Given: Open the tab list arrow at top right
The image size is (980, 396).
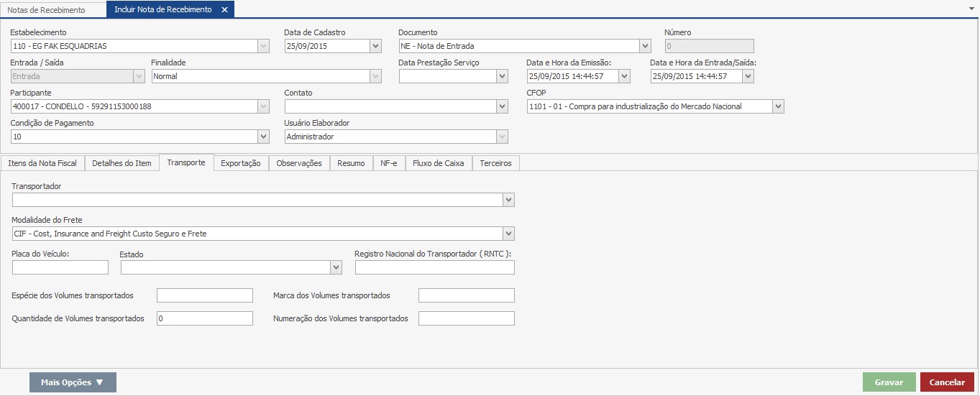Looking at the screenshot, I should pos(972,6).
